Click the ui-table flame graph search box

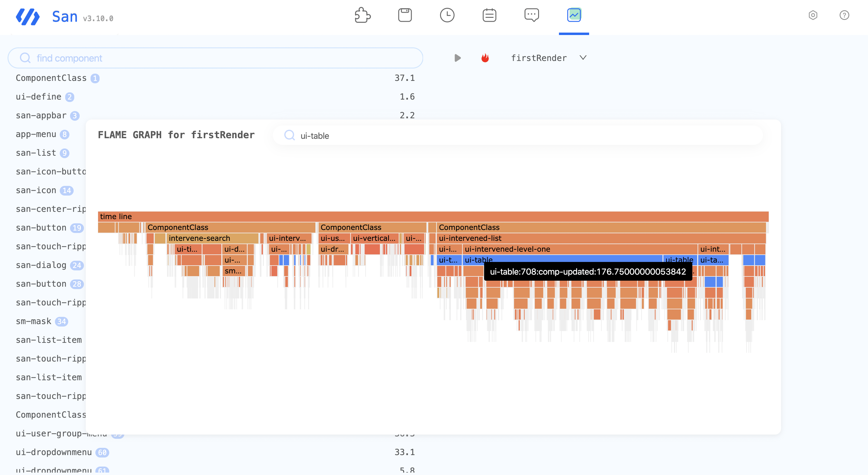(517, 135)
